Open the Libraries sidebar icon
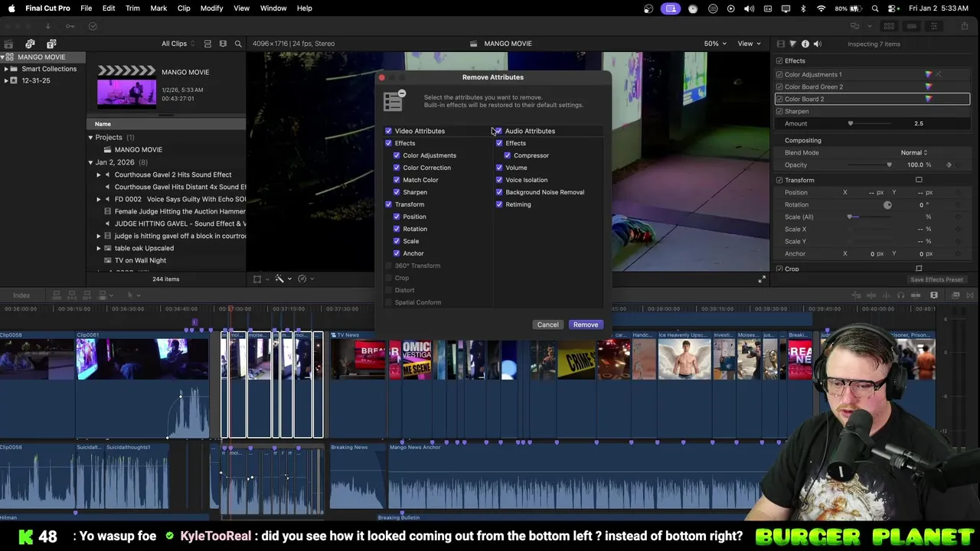 8,44
